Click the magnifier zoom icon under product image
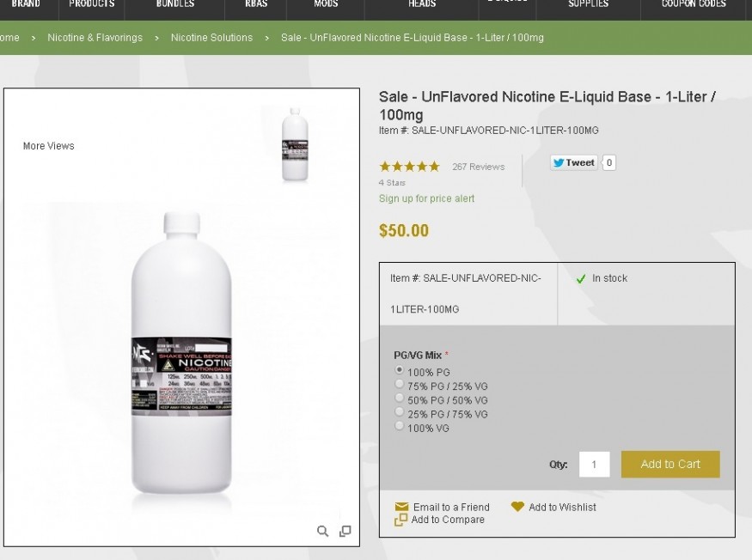Screen dimensions: 752x560 [322, 532]
